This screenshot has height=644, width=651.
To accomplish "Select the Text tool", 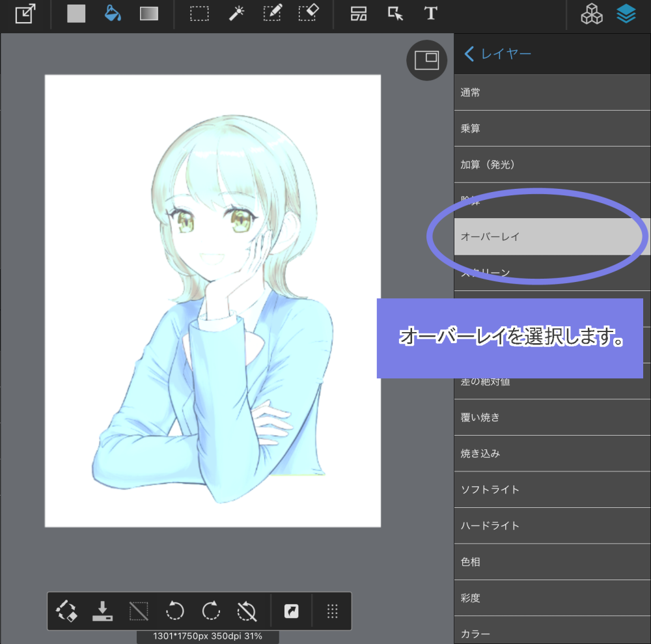I will [x=431, y=13].
